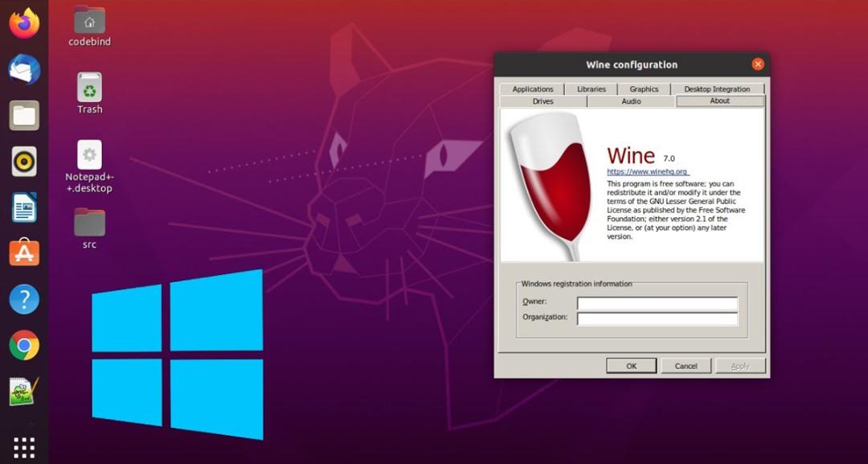868x464 pixels.
Task: Focus the Owner text field
Action: (x=657, y=303)
